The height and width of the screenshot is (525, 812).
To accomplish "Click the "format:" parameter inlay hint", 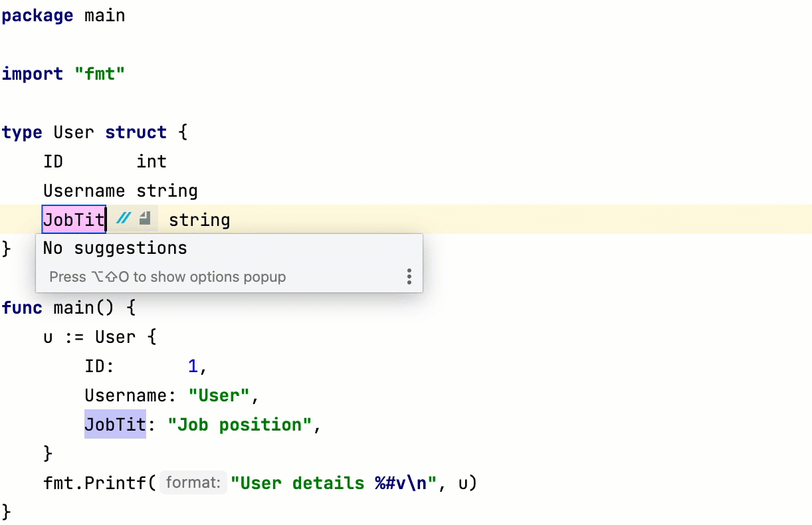I will [192, 483].
